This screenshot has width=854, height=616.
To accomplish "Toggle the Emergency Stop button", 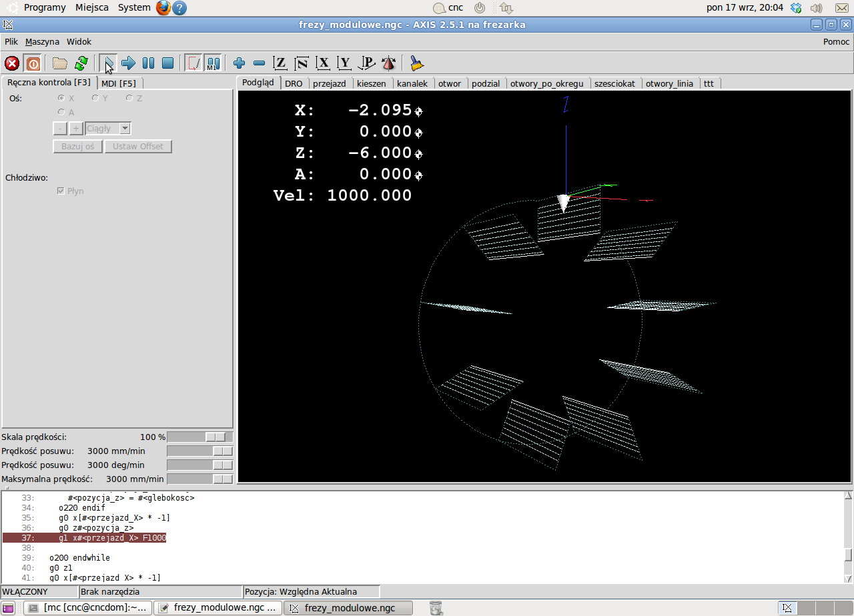I will pos(12,63).
